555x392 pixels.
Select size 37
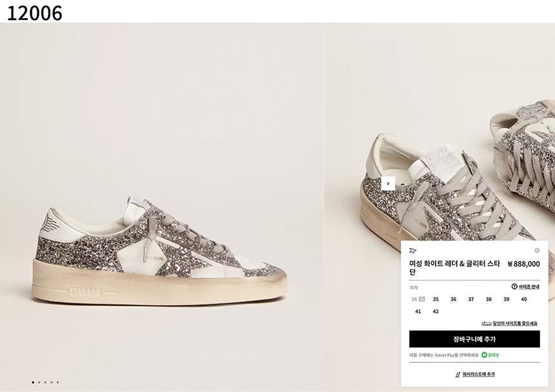coord(471,299)
